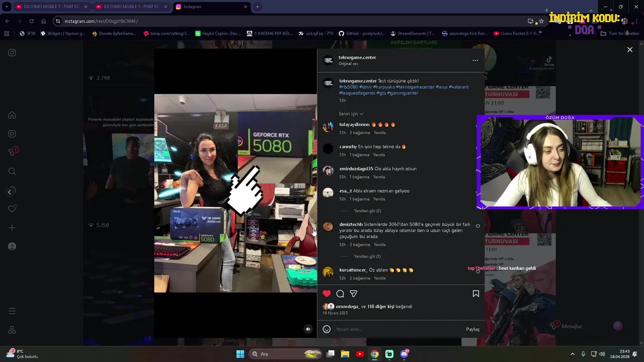Save the post with the bookmark icon
Viewport: 644px width, 362px height.
point(475,294)
